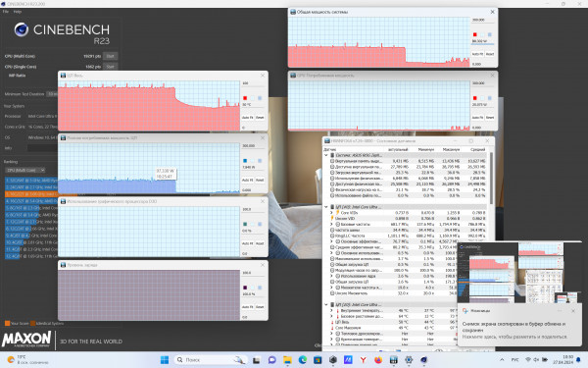The height and width of the screenshot is (368, 588).
Task: Open File Explorer from the taskbar
Action: coord(287,360)
